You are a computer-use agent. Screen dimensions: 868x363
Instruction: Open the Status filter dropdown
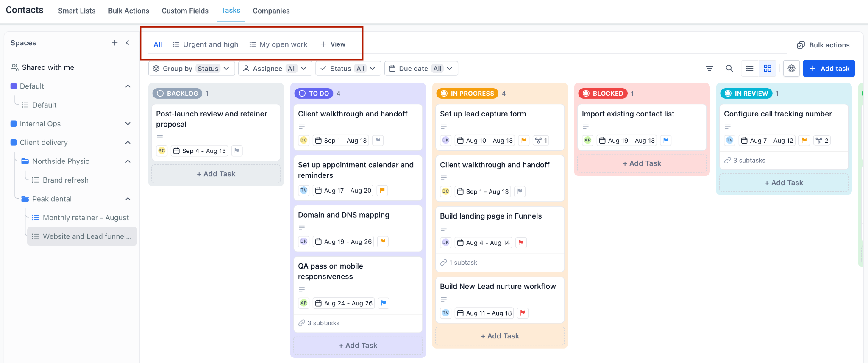click(x=348, y=68)
